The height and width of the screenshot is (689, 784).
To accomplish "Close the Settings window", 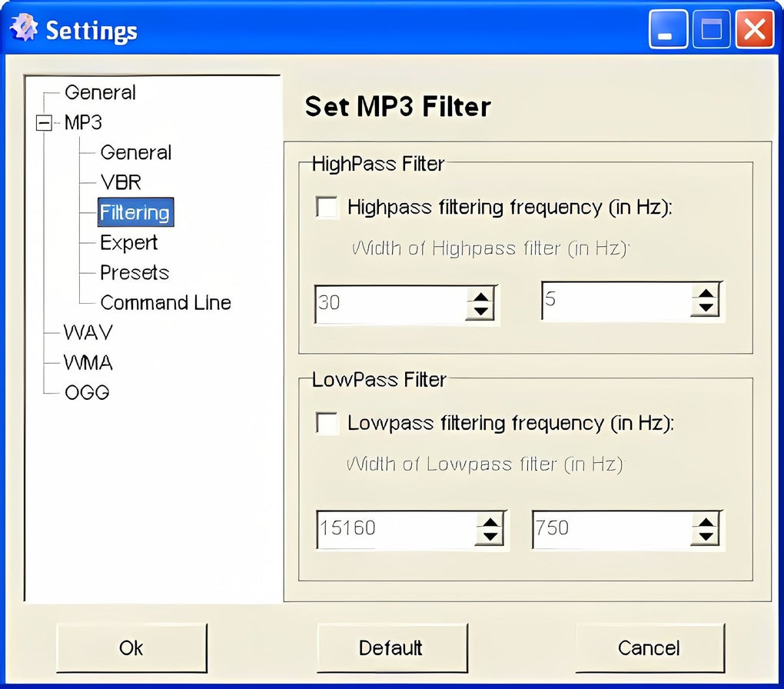I will [755, 29].
